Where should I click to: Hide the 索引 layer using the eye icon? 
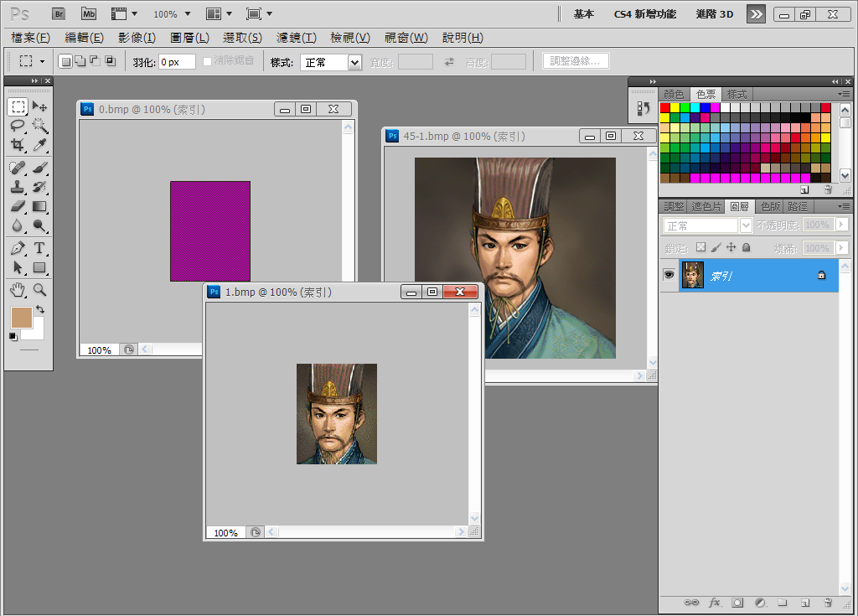coord(669,275)
